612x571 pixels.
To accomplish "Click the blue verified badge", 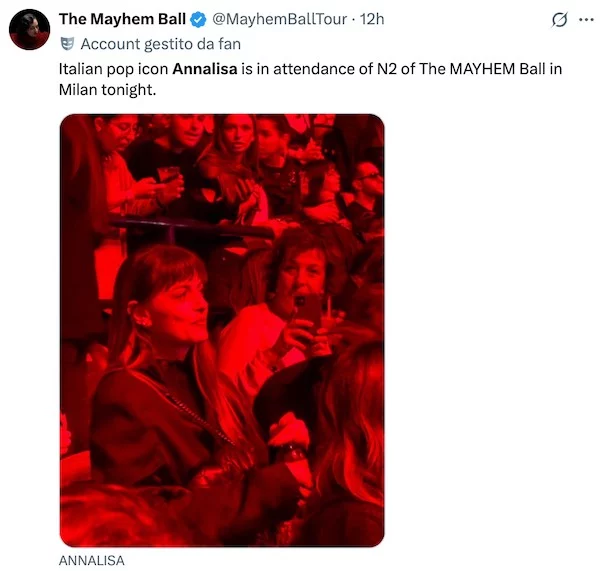I will coord(198,19).
